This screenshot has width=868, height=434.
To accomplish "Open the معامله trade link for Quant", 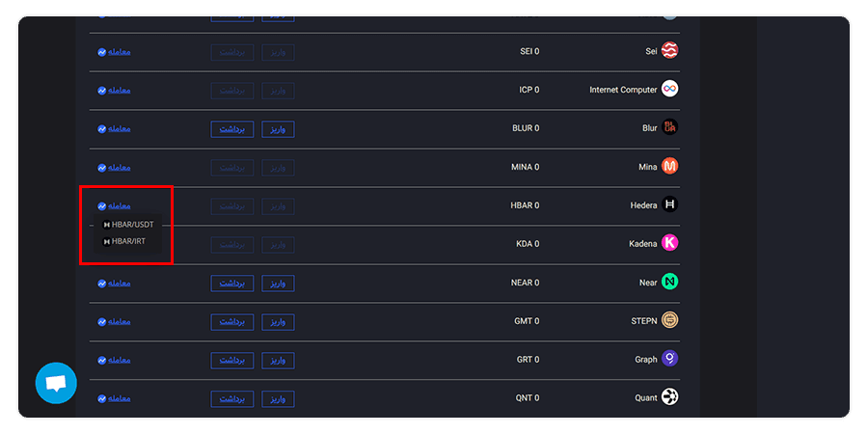I will (114, 398).
